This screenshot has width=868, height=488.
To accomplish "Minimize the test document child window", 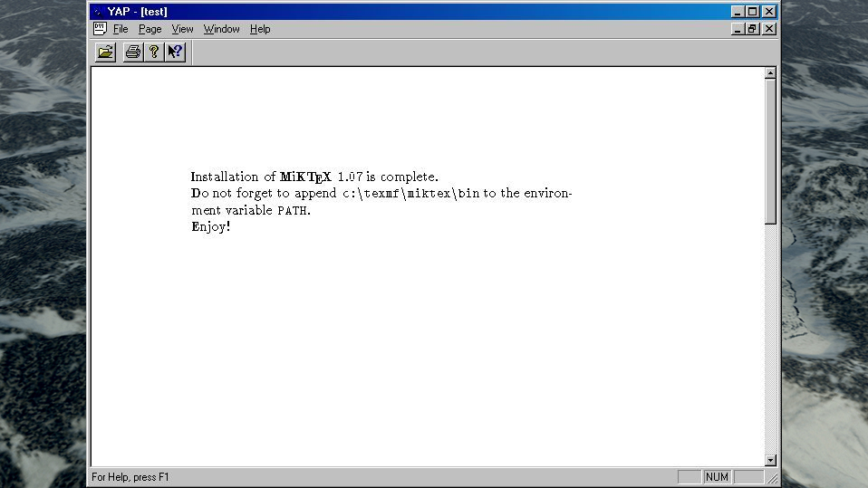I will click(737, 29).
